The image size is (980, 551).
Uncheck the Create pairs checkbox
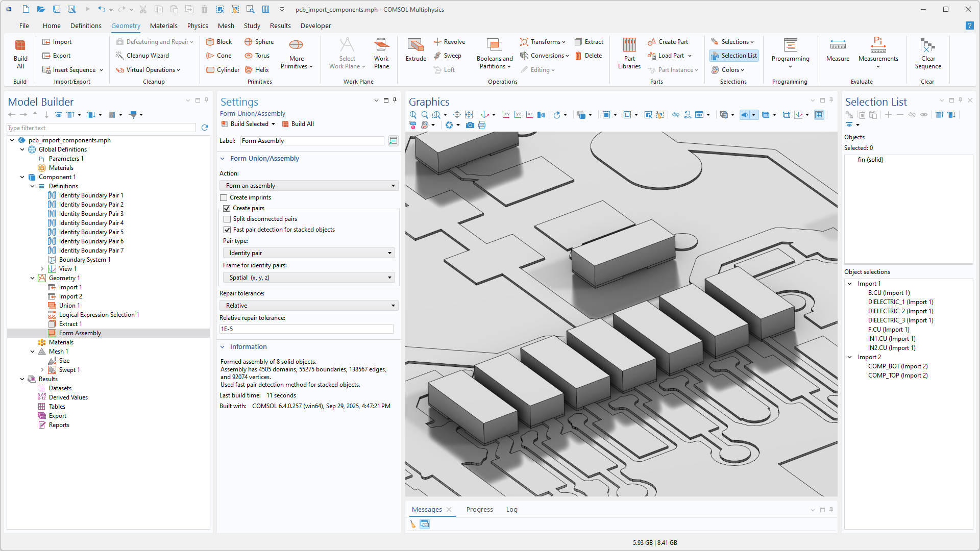point(227,208)
